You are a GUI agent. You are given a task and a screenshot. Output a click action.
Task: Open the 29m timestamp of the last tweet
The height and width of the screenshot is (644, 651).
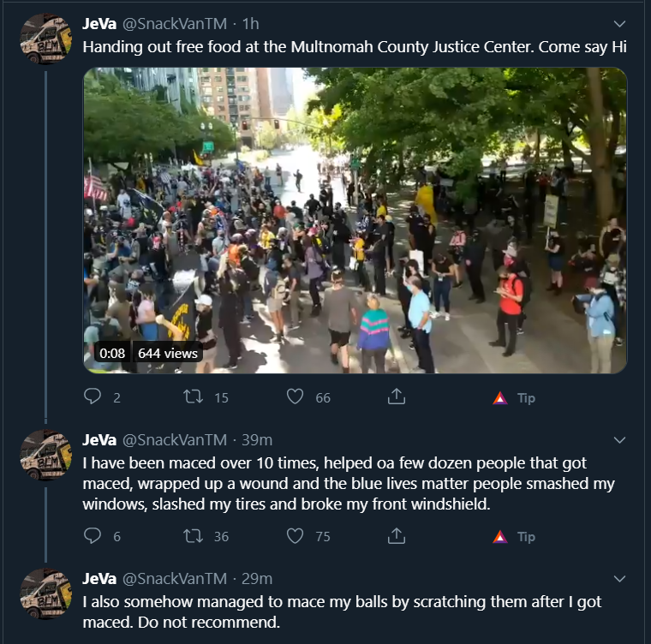coord(257,578)
